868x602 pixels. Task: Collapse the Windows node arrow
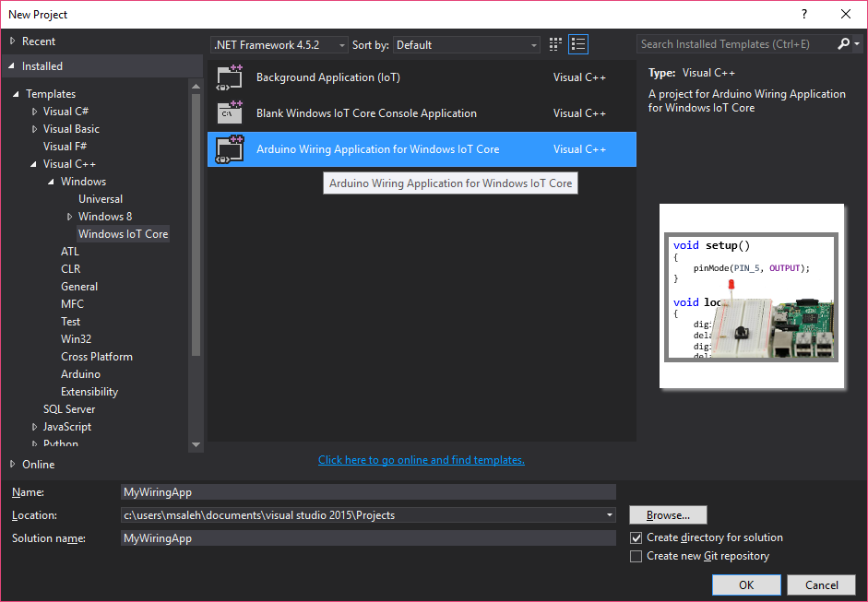[52, 182]
